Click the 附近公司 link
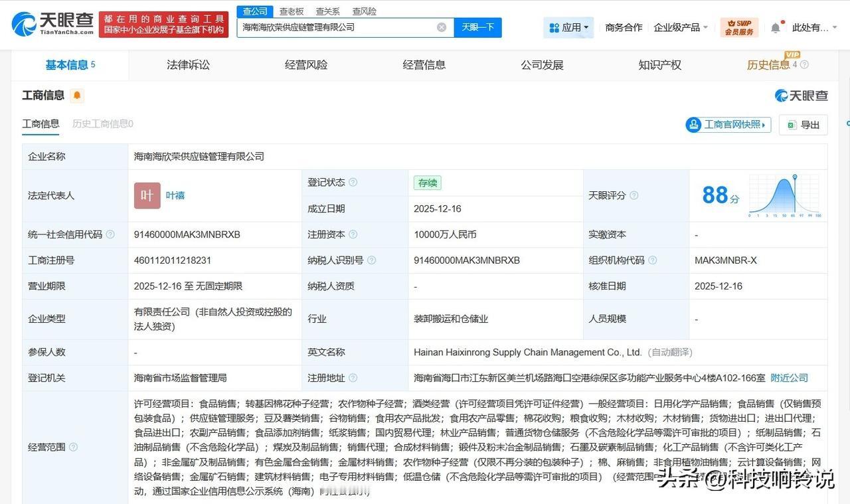The height and width of the screenshot is (504, 850). [789, 378]
